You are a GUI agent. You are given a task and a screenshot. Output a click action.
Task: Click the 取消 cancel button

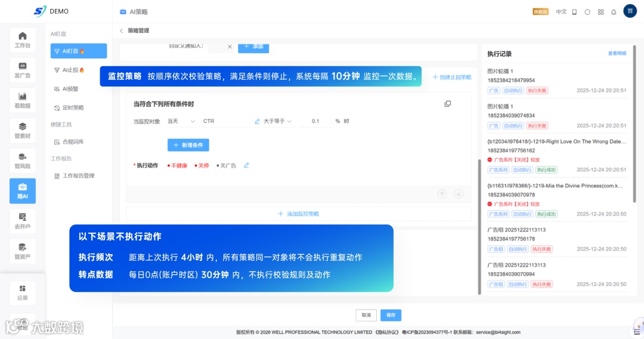pyautogui.click(x=366, y=315)
